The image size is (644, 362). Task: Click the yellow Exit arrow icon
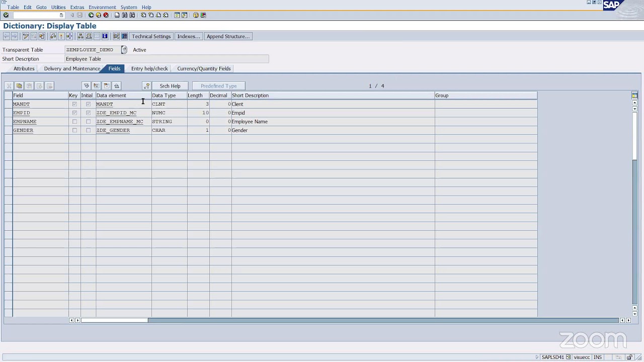(x=99, y=15)
